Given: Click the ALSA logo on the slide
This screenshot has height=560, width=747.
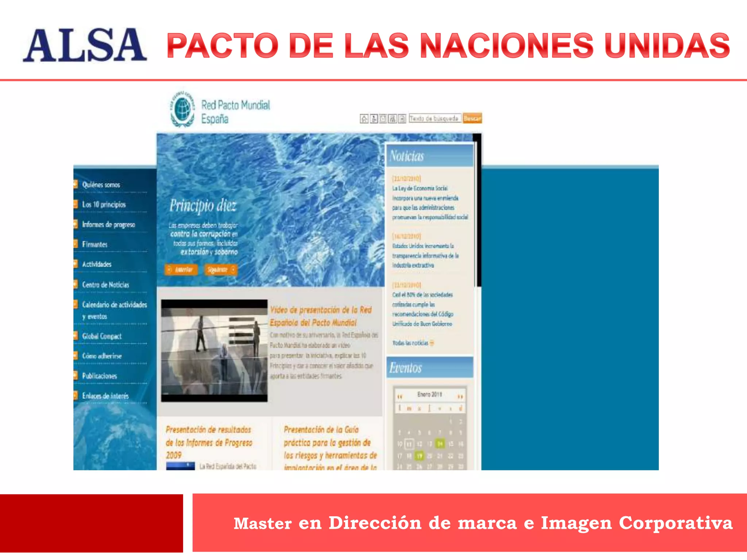Looking at the screenshot, I should click(x=85, y=45).
